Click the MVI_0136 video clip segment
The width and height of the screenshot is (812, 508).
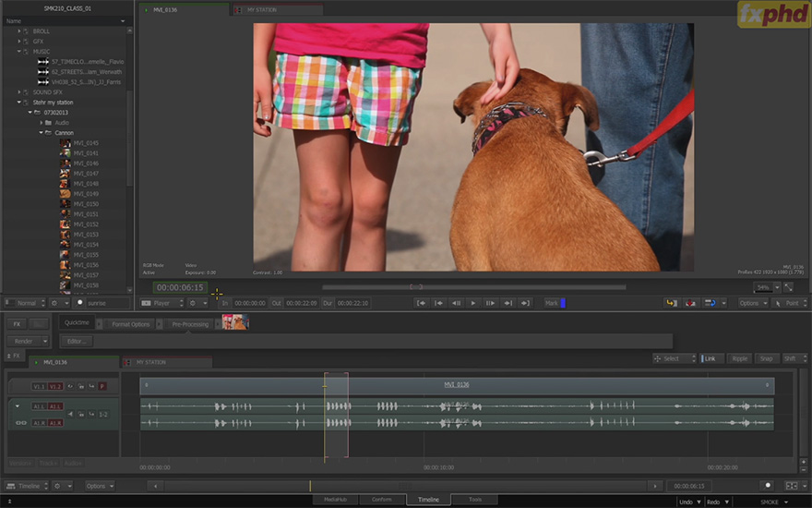[x=457, y=385]
